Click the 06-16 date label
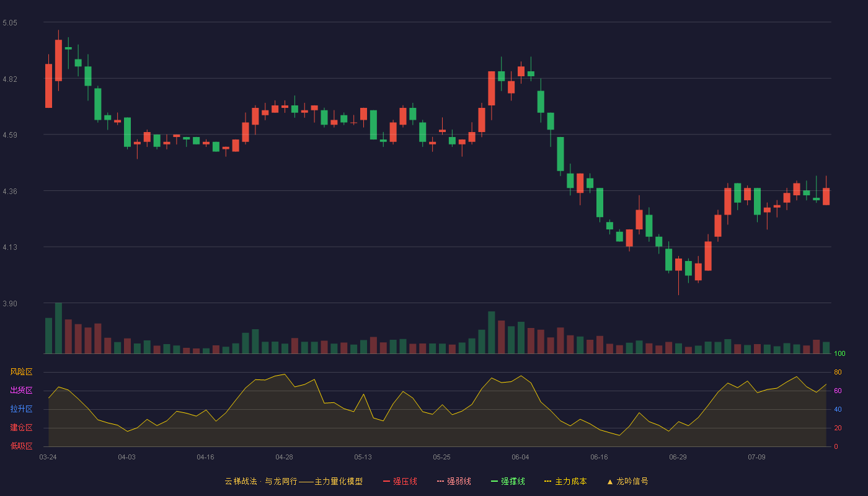The width and height of the screenshot is (868, 496). coord(599,457)
